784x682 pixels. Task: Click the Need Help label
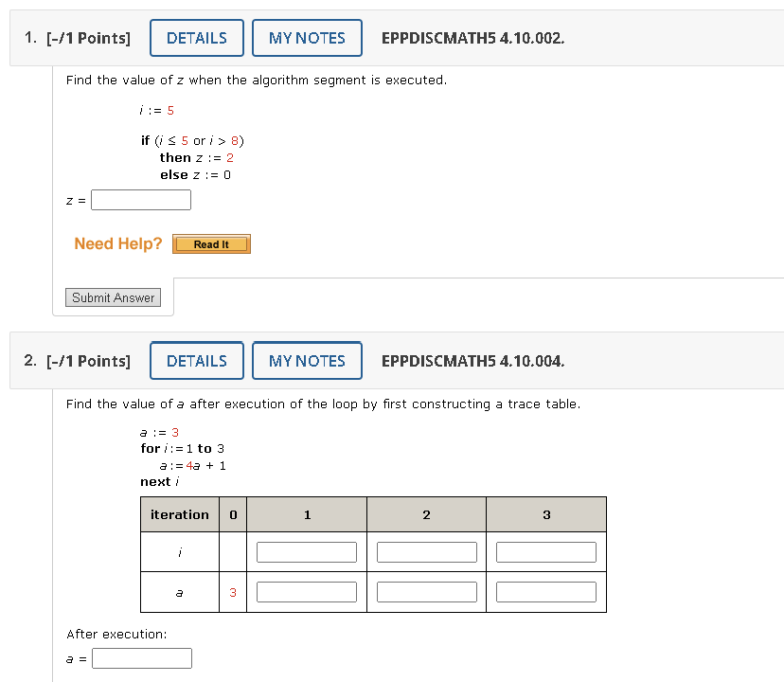tap(117, 243)
